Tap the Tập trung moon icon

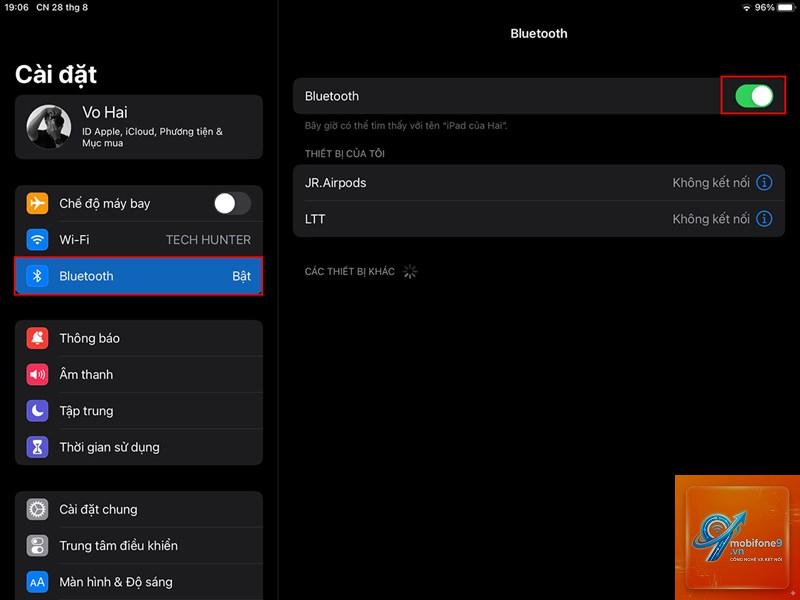click(x=37, y=411)
